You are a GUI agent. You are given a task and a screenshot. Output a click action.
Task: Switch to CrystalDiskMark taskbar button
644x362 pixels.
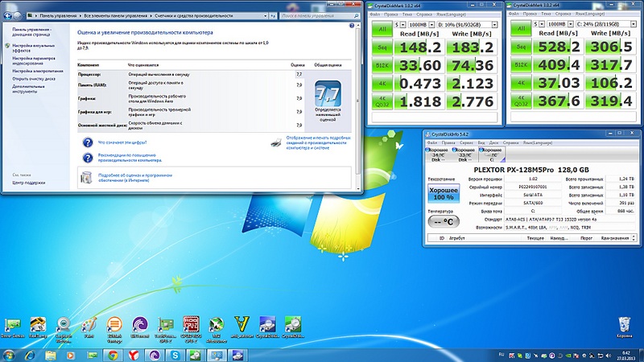click(196, 355)
